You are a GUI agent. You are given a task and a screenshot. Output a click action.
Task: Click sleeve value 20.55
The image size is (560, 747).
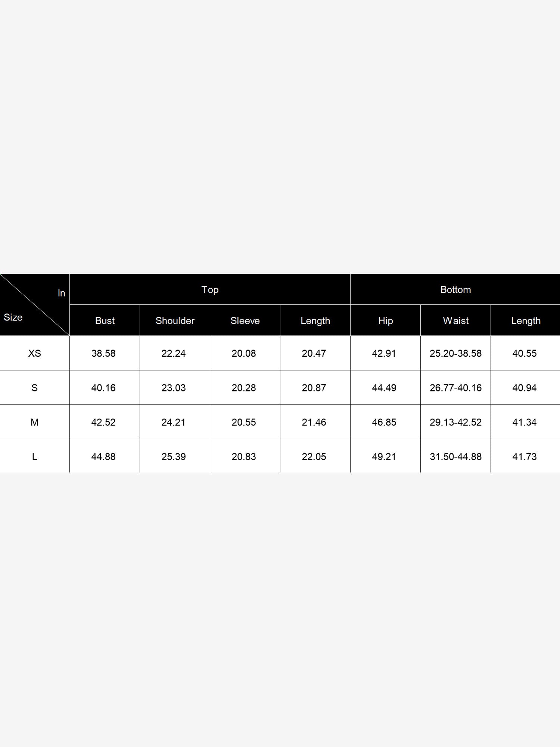(x=244, y=422)
